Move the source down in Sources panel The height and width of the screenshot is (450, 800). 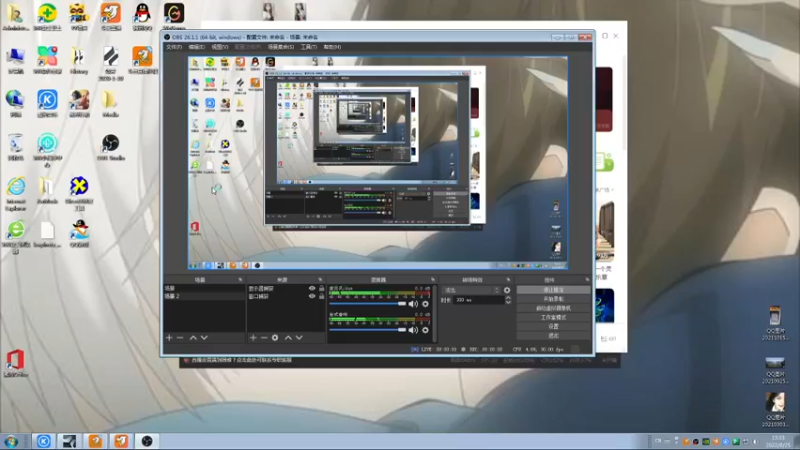(299, 338)
